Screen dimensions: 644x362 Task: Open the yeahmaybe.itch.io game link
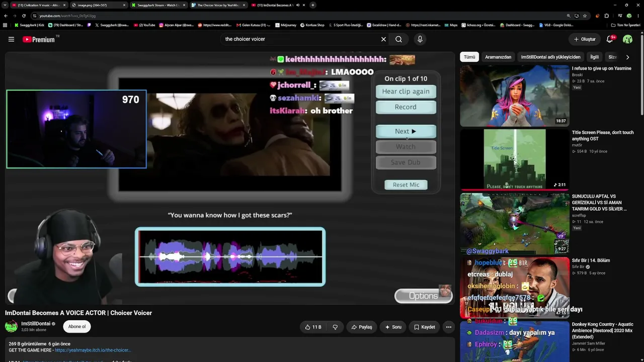(93, 350)
